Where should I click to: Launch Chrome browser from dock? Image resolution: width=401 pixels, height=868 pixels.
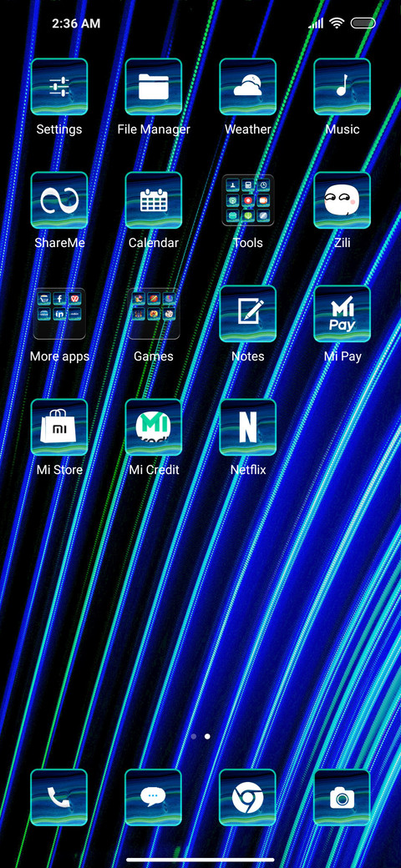coord(247,798)
